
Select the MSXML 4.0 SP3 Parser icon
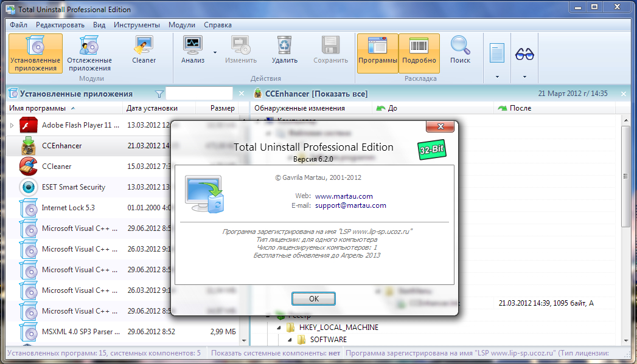29,332
